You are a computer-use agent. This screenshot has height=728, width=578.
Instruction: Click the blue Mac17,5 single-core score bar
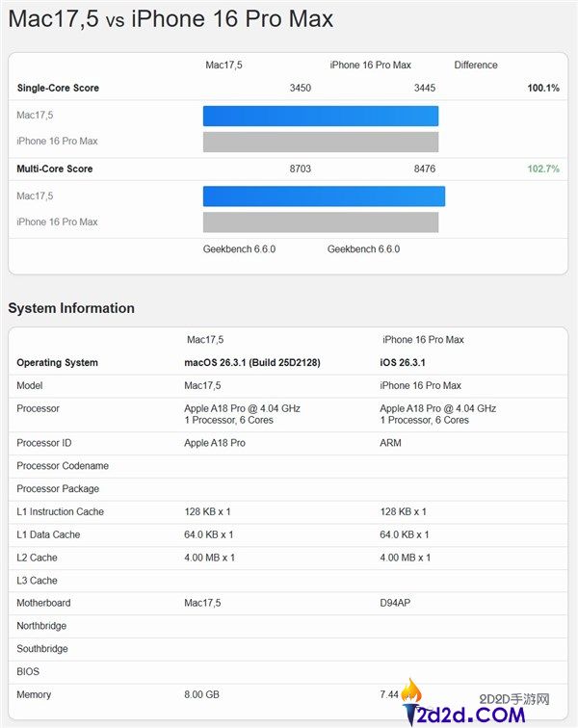(321, 117)
